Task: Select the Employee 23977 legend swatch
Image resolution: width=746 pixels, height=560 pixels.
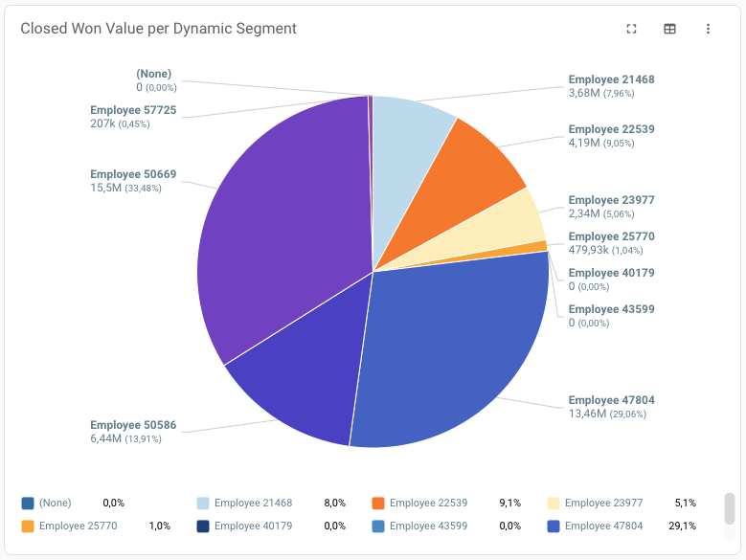Action: click(554, 503)
